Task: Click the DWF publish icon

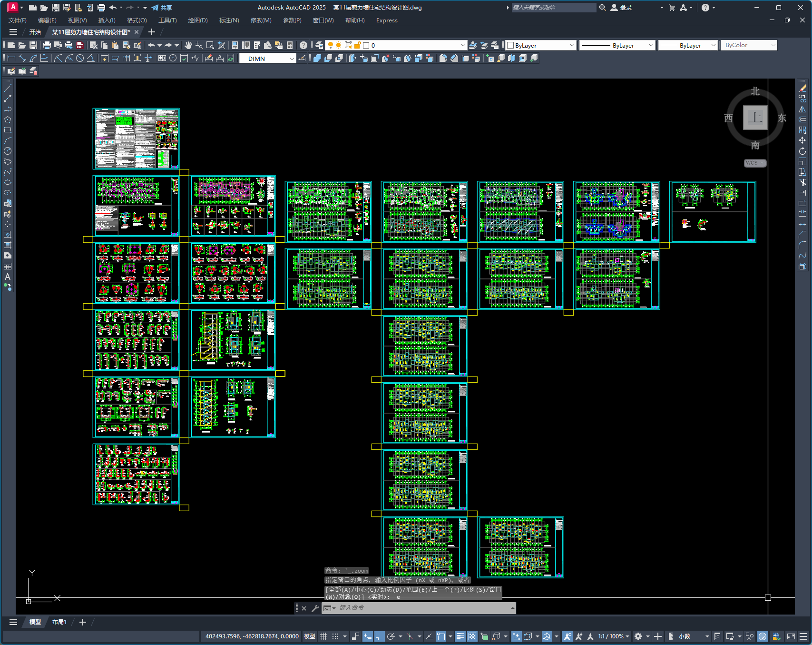Action: (80, 45)
